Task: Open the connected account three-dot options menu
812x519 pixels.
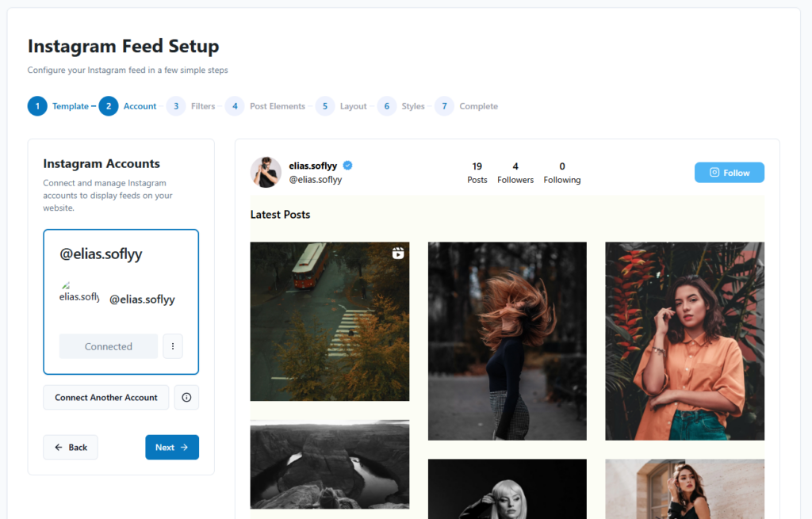Action: [173, 346]
